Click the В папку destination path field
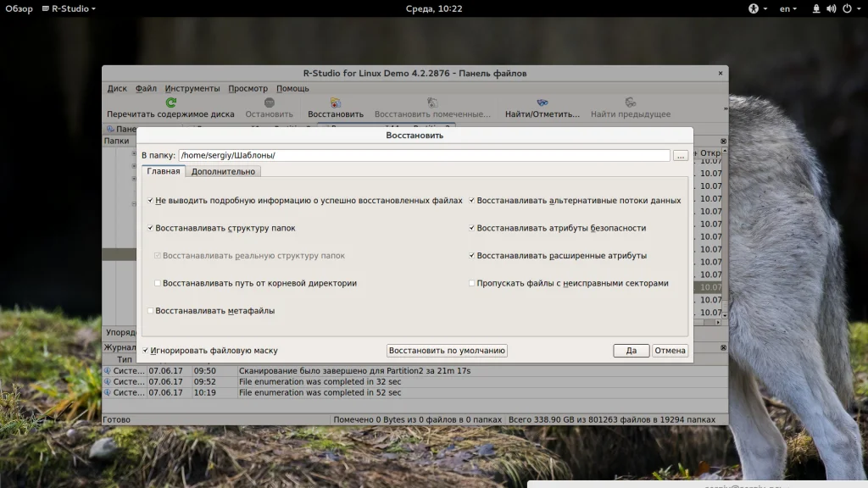 [x=424, y=156]
